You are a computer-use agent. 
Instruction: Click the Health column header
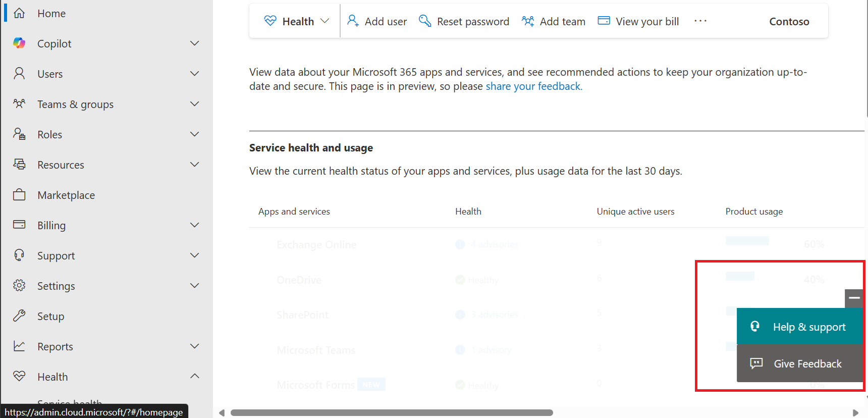pos(468,212)
